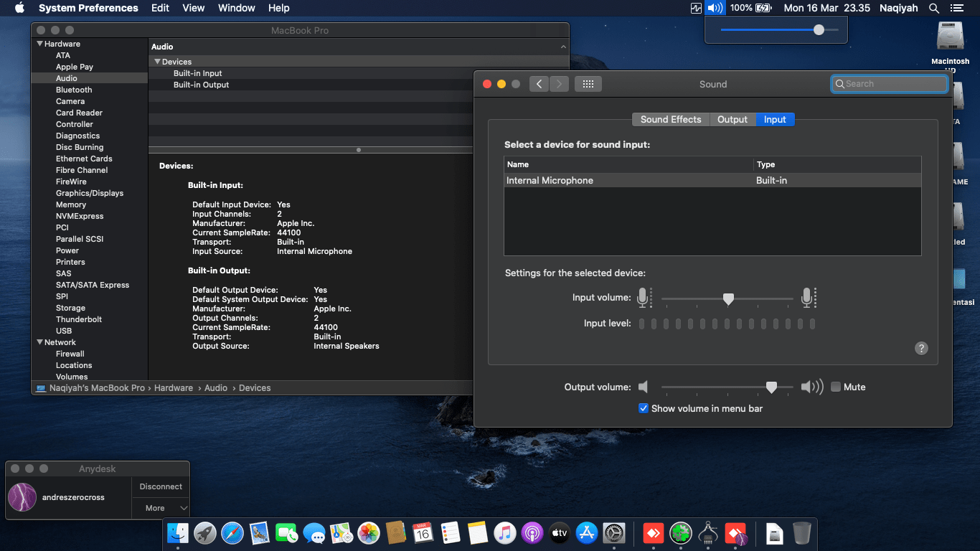Open Maps from the dock

[x=341, y=533]
